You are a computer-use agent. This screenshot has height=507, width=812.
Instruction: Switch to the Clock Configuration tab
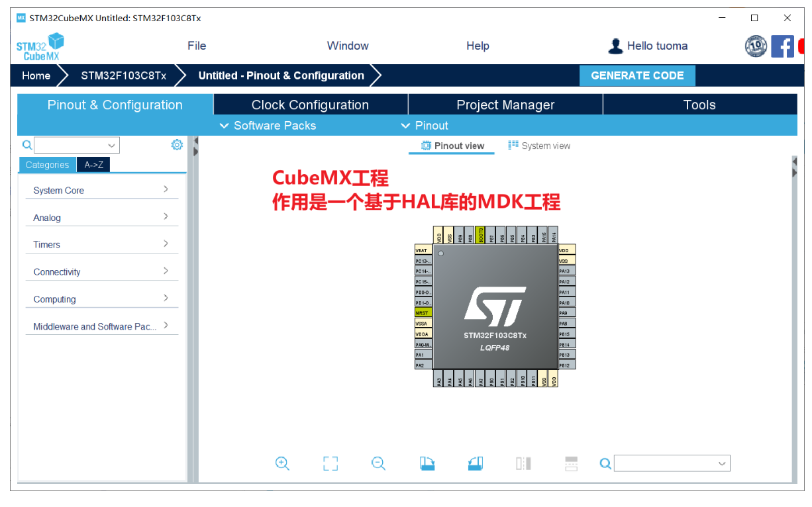pyautogui.click(x=311, y=105)
